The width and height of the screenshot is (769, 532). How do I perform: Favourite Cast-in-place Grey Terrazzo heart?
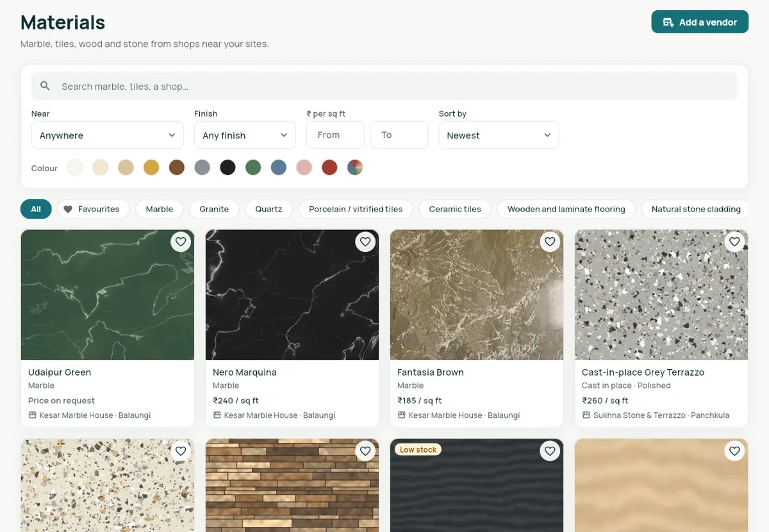pos(734,242)
